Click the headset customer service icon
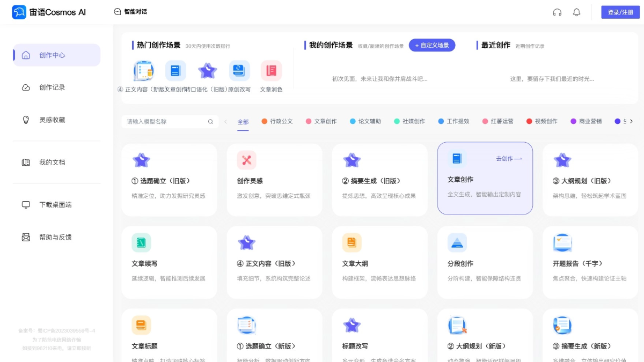Screen dimensions: 644x362 coord(557,12)
